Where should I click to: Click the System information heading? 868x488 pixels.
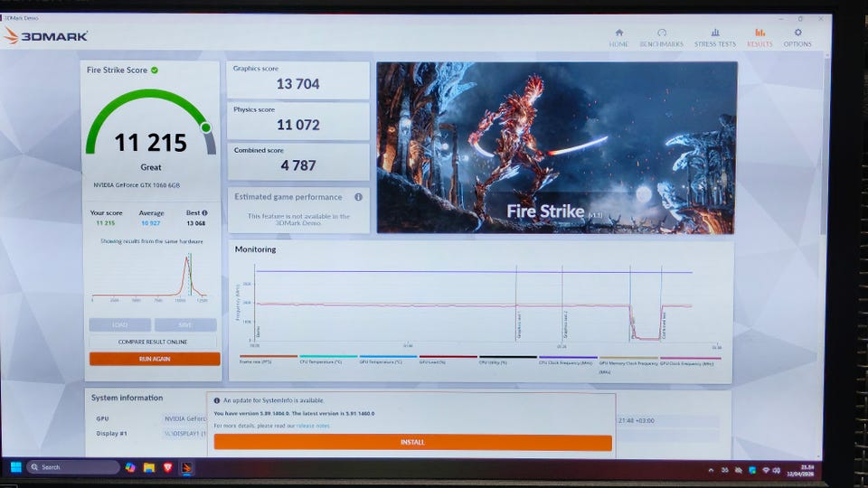[x=127, y=398]
